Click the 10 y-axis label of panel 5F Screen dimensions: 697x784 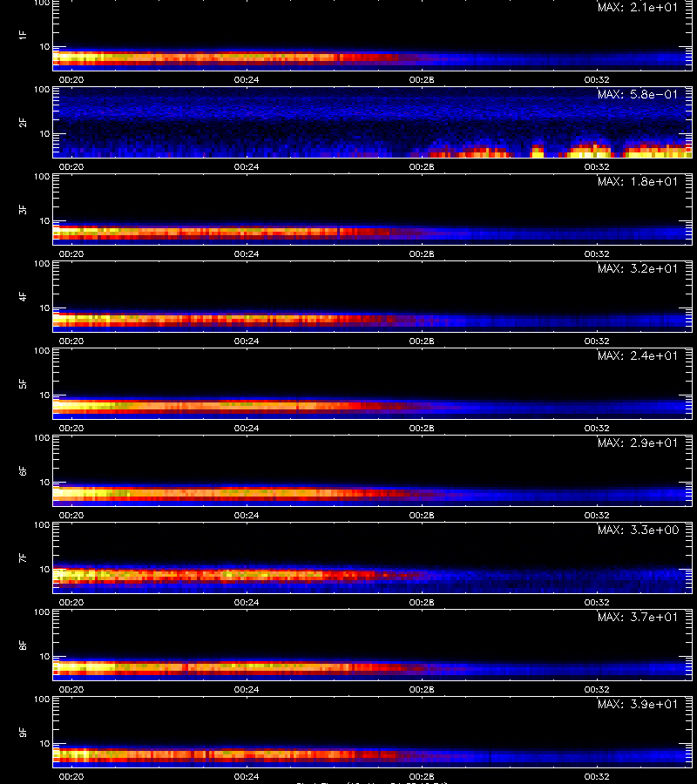click(x=44, y=395)
